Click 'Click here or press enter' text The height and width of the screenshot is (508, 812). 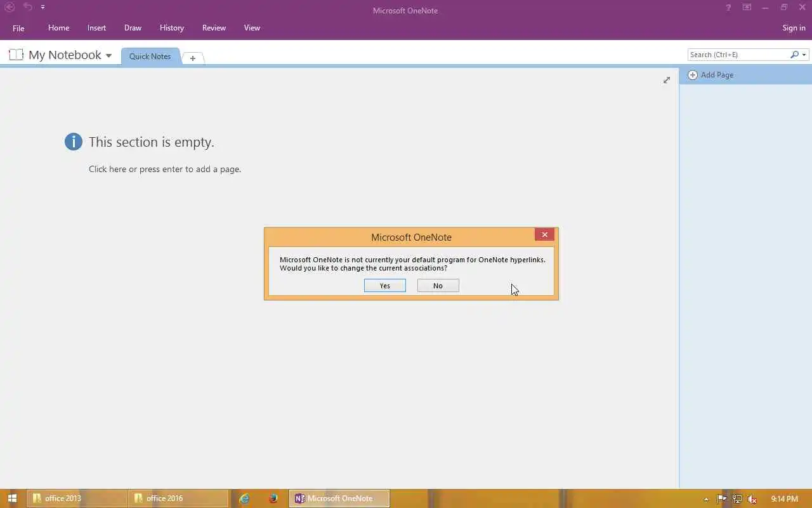165,169
